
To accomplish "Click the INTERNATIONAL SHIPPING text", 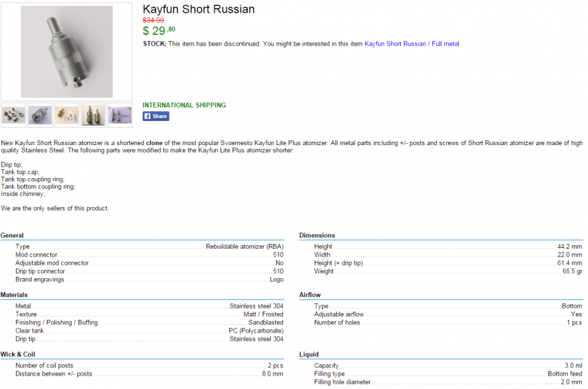I will click(x=184, y=105).
